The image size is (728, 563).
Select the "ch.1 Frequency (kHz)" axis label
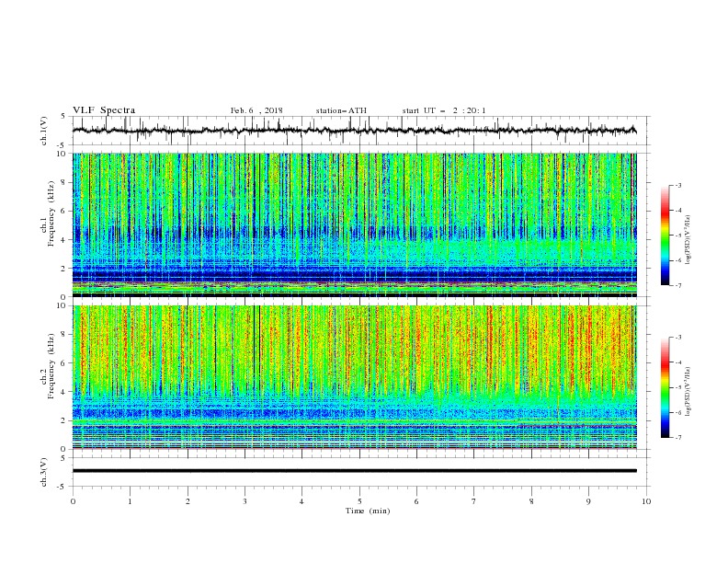[49, 212]
